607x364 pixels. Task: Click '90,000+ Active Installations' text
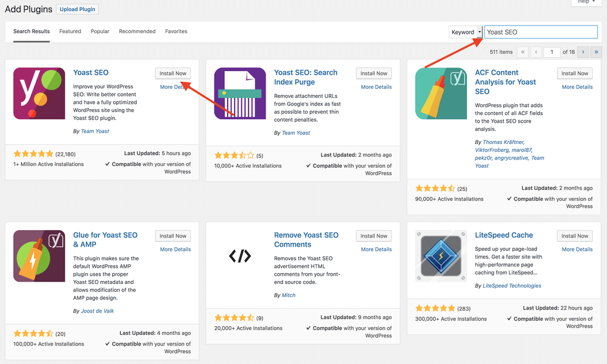[449, 199]
